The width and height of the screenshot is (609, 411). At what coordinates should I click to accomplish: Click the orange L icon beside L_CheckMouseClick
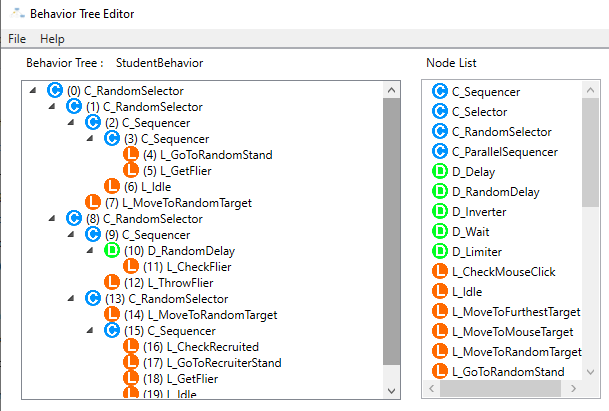point(439,272)
